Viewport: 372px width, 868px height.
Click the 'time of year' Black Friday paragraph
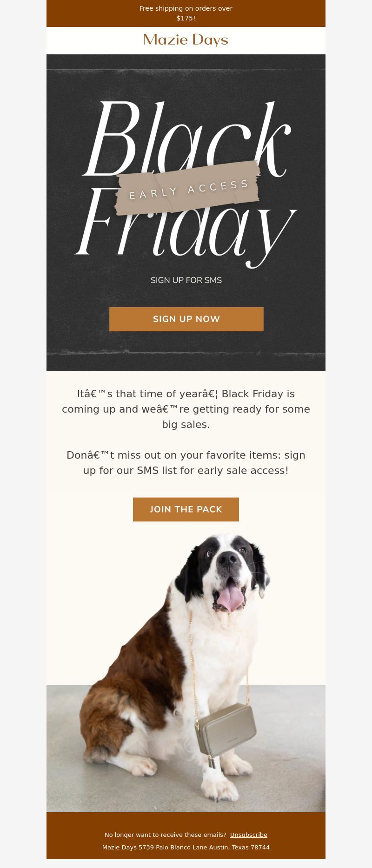tap(186, 409)
